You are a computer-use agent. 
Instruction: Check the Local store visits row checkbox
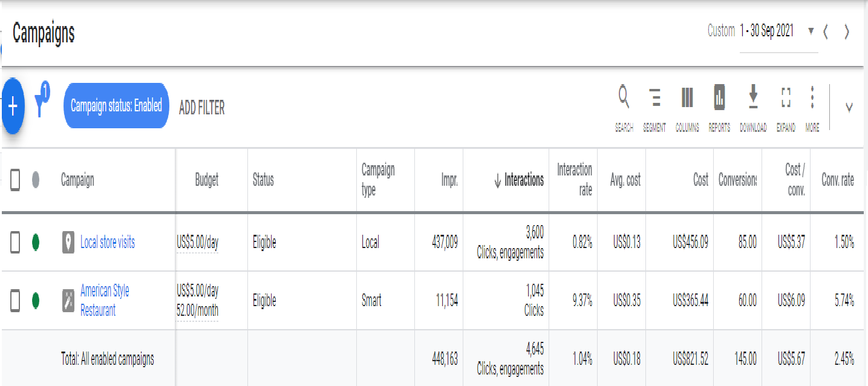pos(16,243)
